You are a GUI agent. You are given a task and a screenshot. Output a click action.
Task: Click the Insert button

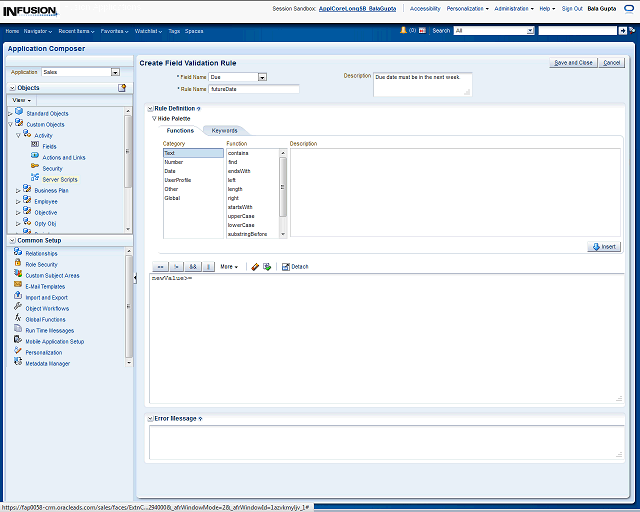(604, 246)
